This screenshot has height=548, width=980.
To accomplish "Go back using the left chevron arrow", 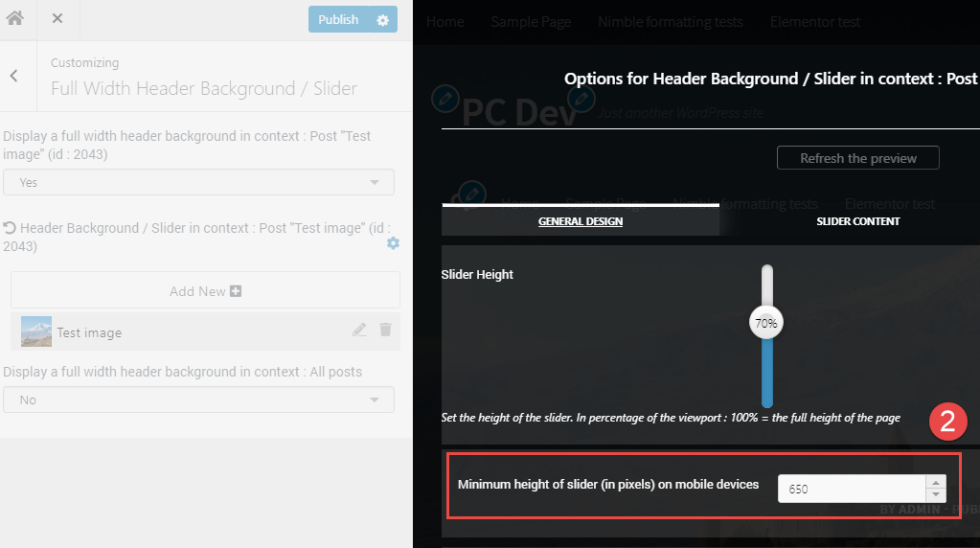I will coord(14,76).
